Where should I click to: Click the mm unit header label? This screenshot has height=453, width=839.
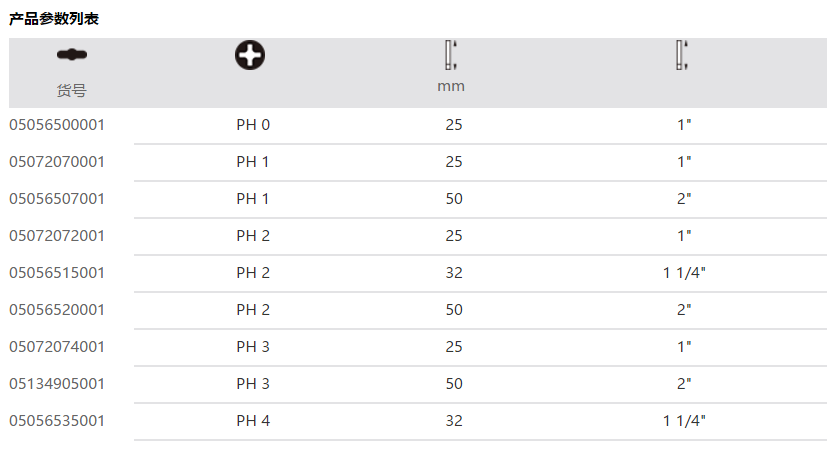coord(451,86)
